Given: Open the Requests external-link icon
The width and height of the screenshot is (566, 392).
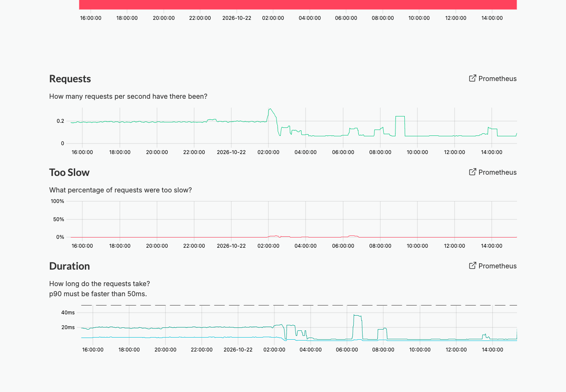Looking at the screenshot, I should point(473,78).
